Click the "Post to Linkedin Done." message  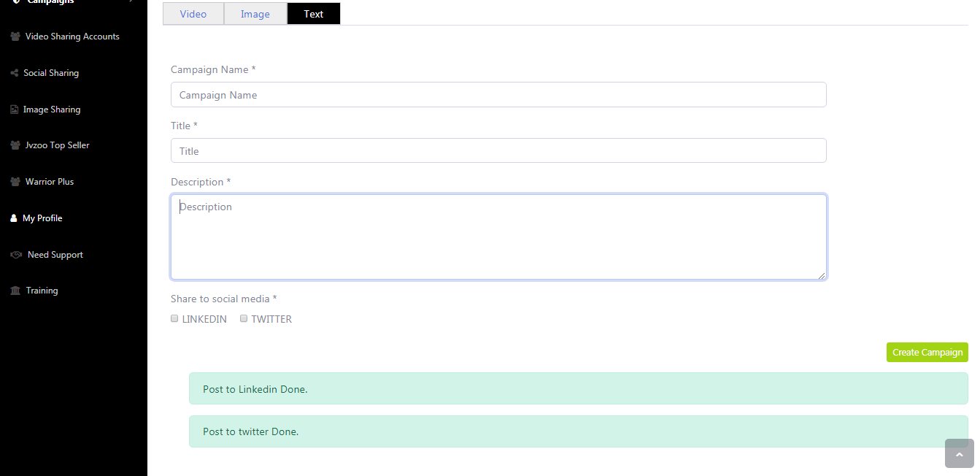[x=579, y=388]
